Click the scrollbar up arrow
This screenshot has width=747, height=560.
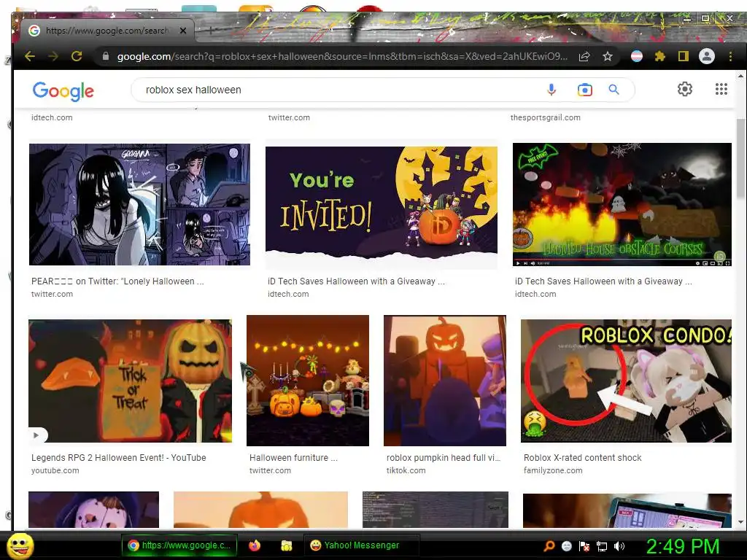(740, 76)
